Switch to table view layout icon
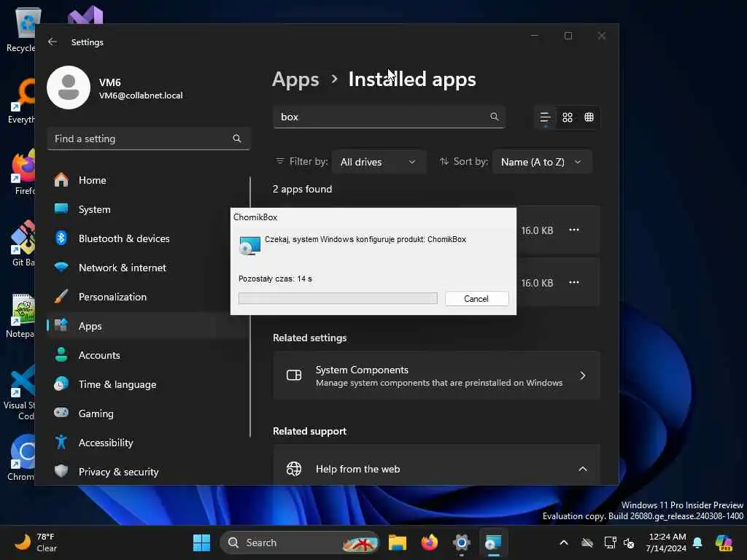This screenshot has height=560, width=747. [x=589, y=117]
